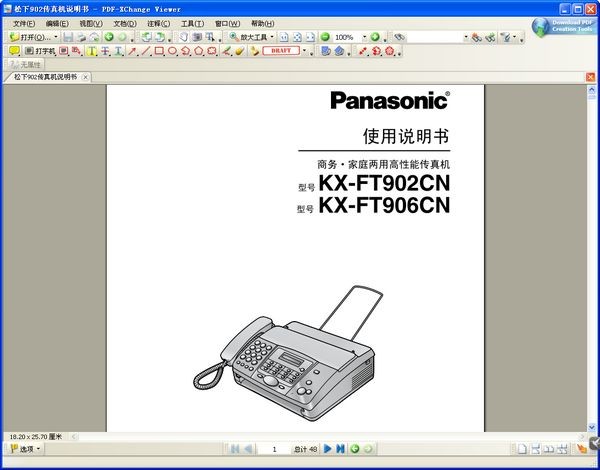Click the 放大工具 zoom tool button
600x470 pixels.
(248, 37)
